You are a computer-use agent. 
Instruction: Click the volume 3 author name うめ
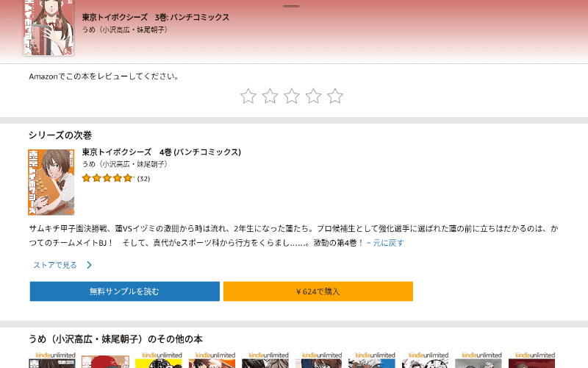pos(124,29)
